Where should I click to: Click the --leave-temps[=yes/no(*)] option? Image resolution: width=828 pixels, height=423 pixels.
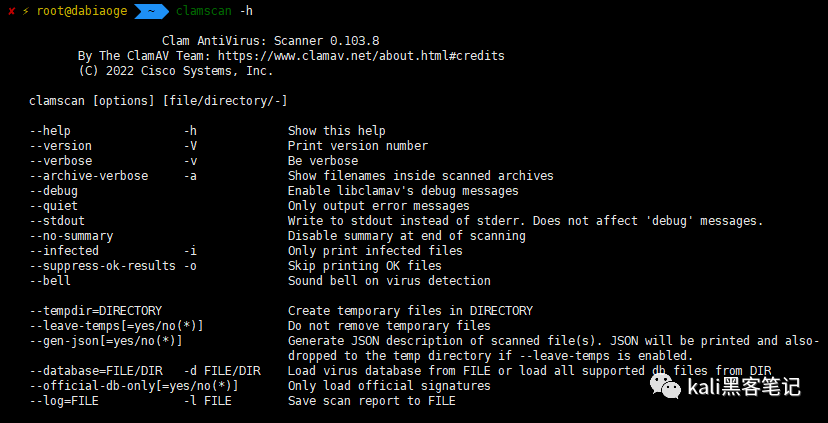[x=116, y=325]
